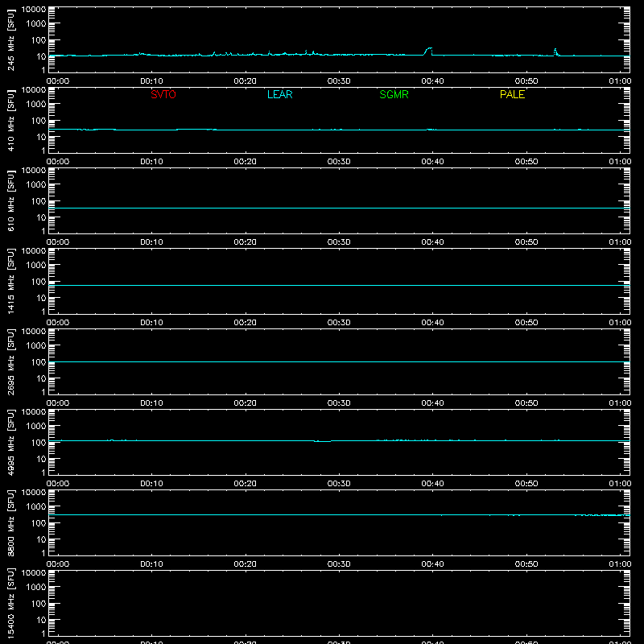Click the 01:00 time label under 4995 MHz plot

(x=620, y=484)
